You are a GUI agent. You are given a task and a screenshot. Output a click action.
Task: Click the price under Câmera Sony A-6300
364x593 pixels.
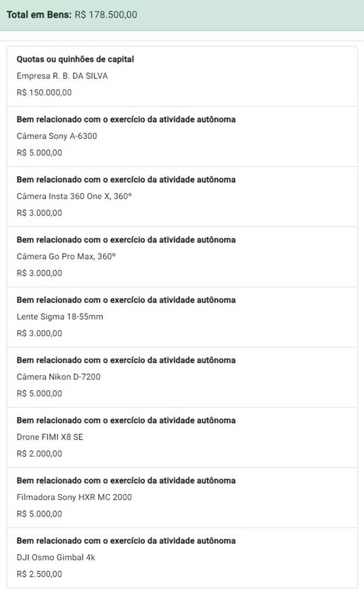39,153
